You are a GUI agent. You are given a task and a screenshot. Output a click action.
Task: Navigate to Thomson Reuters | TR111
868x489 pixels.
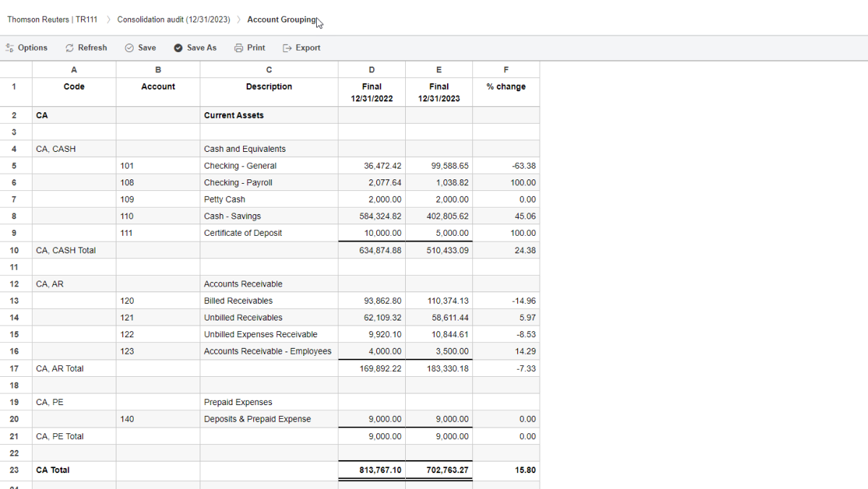click(51, 20)
